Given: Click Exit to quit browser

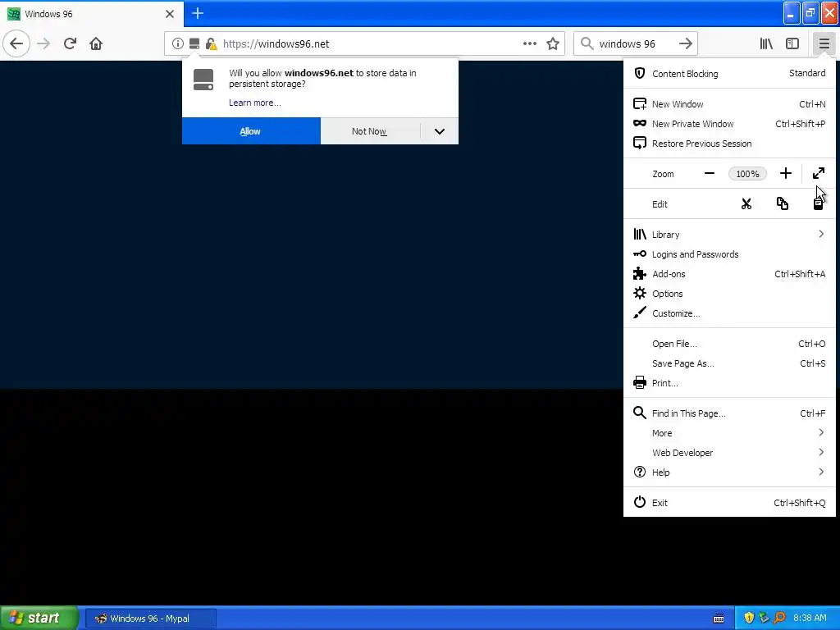Looking at the screenshot, I should click(729, 503).
